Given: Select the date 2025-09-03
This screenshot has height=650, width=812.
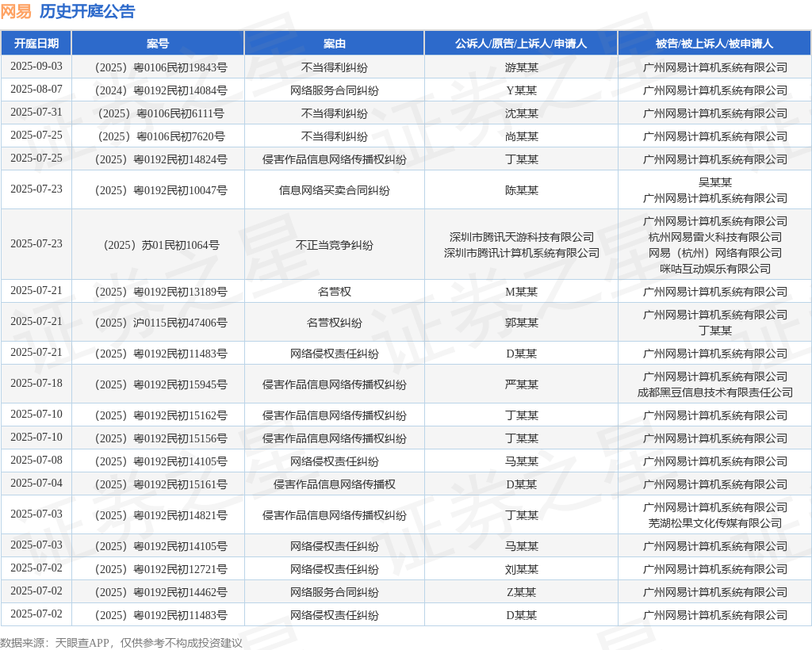Looking at the screenshot, I should 36,67.
